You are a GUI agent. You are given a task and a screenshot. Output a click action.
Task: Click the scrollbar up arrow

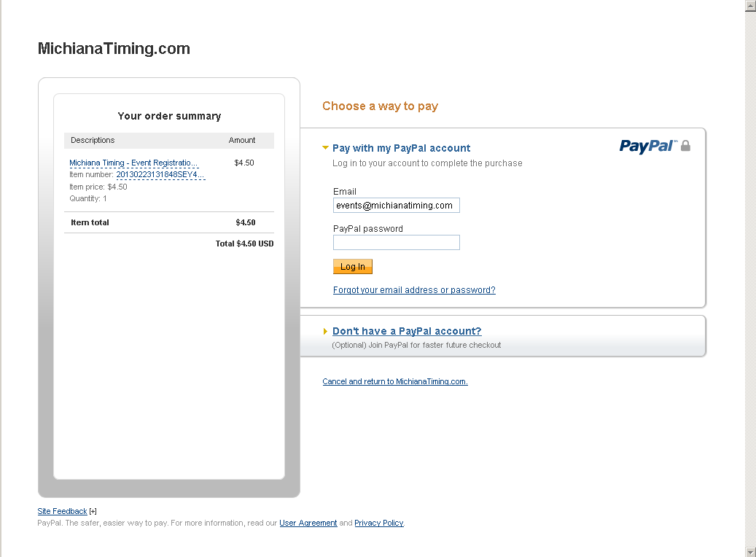point(750,5)
